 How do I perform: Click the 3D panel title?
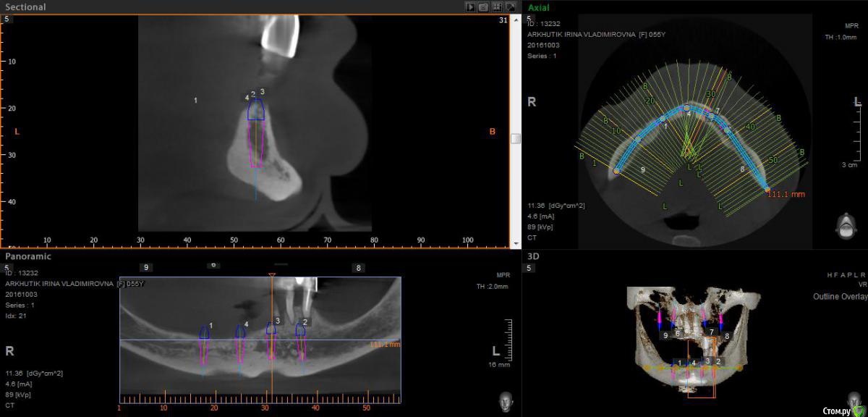(x=534, y=256)
